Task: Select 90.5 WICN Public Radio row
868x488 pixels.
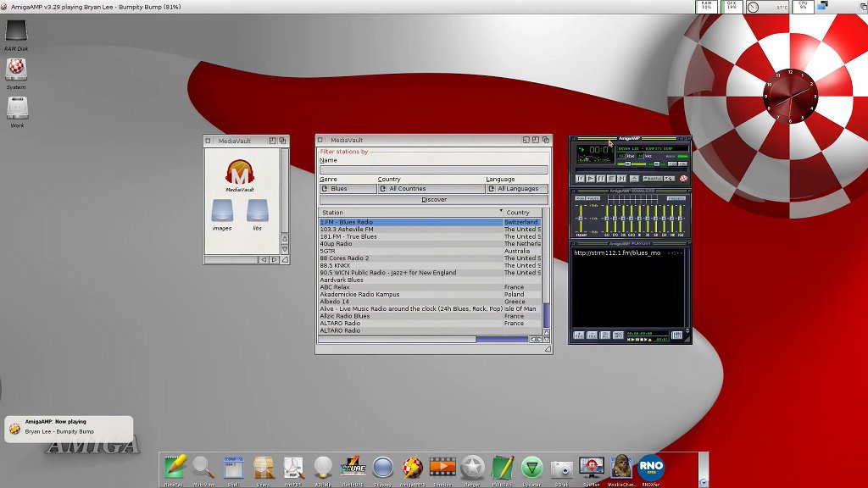Action: (430, 273)
